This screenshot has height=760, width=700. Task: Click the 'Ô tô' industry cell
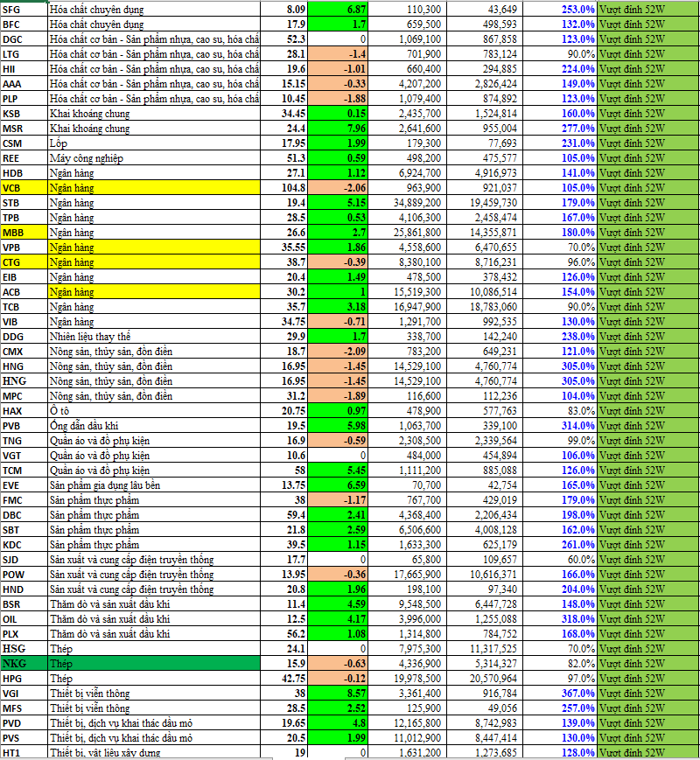coord(154,411)
